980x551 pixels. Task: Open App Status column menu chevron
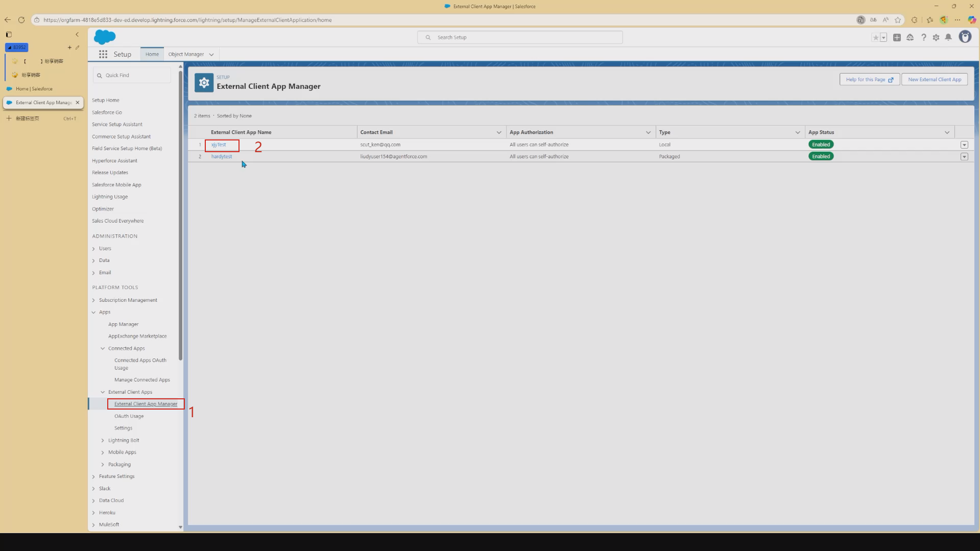(x=946, y=132)
